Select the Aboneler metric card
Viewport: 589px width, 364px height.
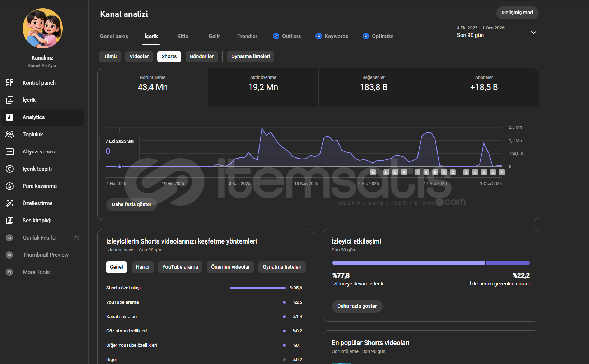point(483,88)
